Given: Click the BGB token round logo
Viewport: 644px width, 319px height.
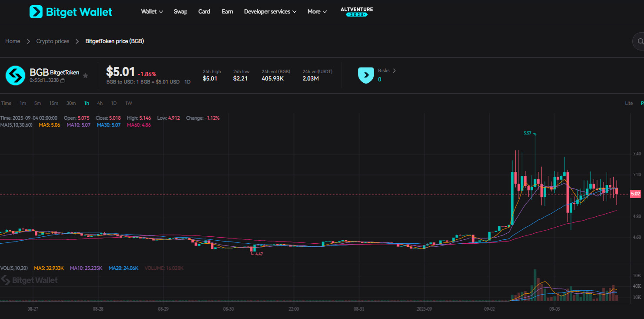Looking at the screenshot, I should tap(15, 76).
